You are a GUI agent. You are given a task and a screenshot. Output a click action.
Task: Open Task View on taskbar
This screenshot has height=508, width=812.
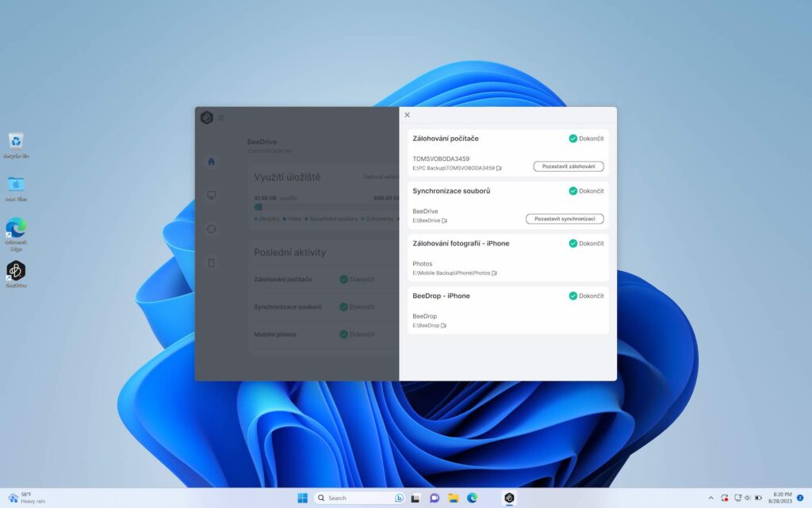[x=416, y=498]
